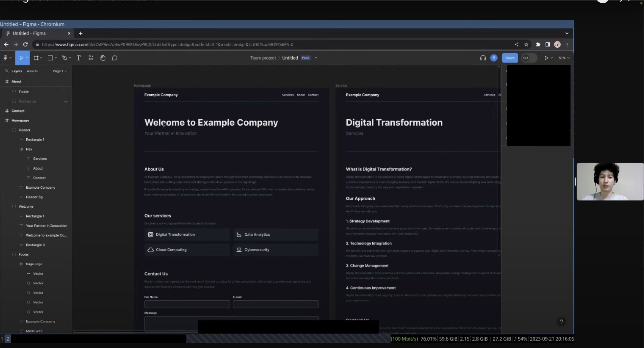Viewport: 644px width, 348px height.
Task: Select the Text tool in toolbar
Action: [79, 58]
